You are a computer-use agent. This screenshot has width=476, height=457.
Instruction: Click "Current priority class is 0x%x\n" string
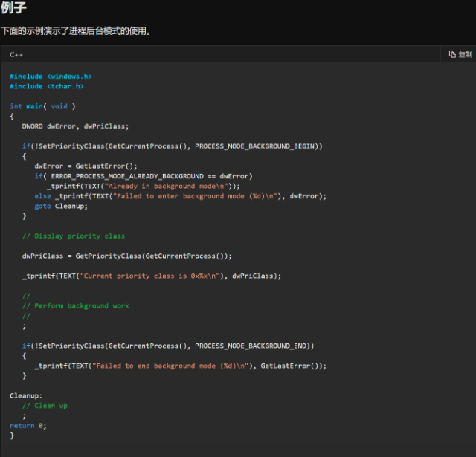pyautogui.click(x=149, y=276)
